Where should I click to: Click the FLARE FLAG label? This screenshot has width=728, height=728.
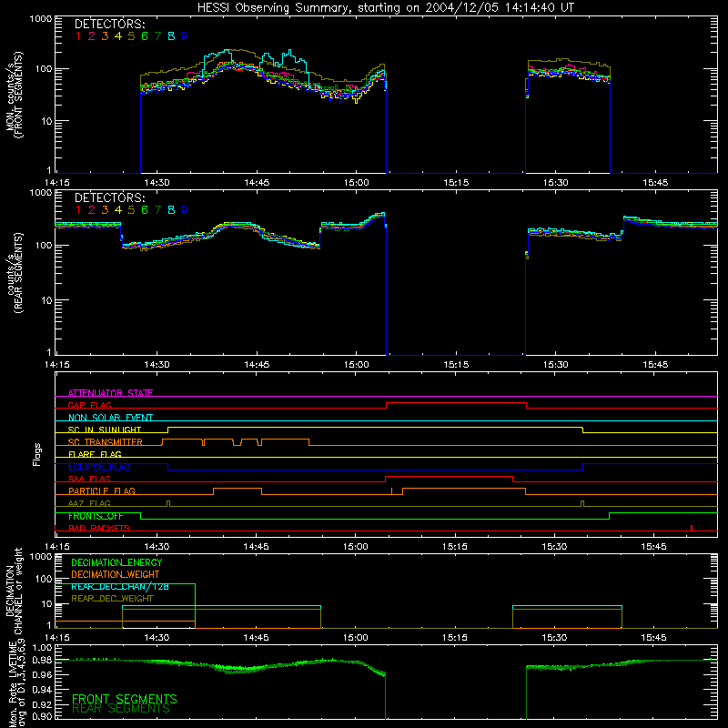(95, 454)
